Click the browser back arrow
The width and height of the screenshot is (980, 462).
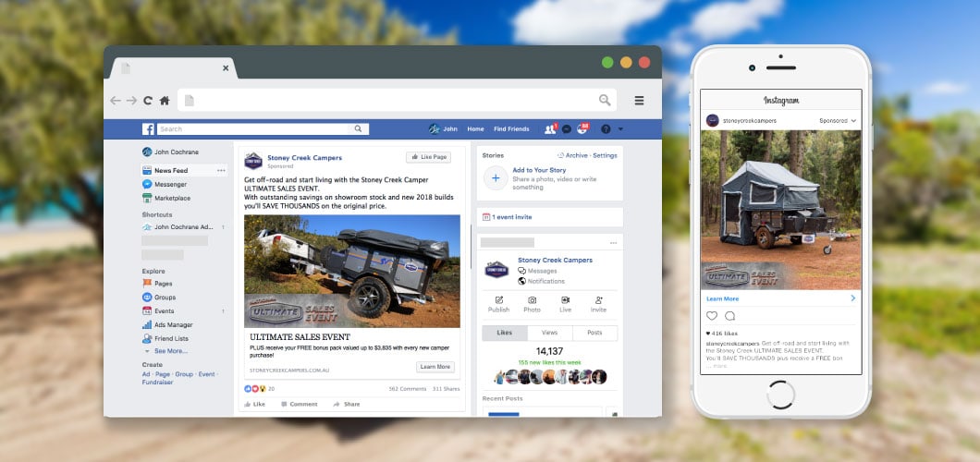point(116,101)
